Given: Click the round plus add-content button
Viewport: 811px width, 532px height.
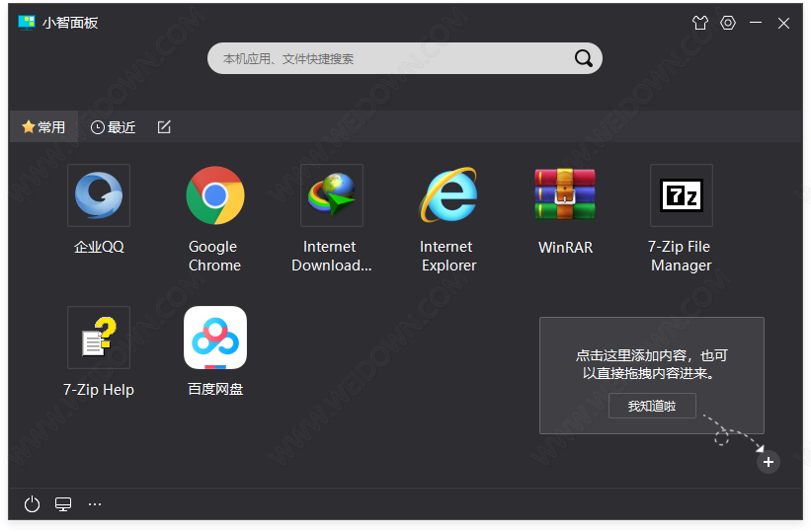Looking at the screenshot, I should [769, 461].
